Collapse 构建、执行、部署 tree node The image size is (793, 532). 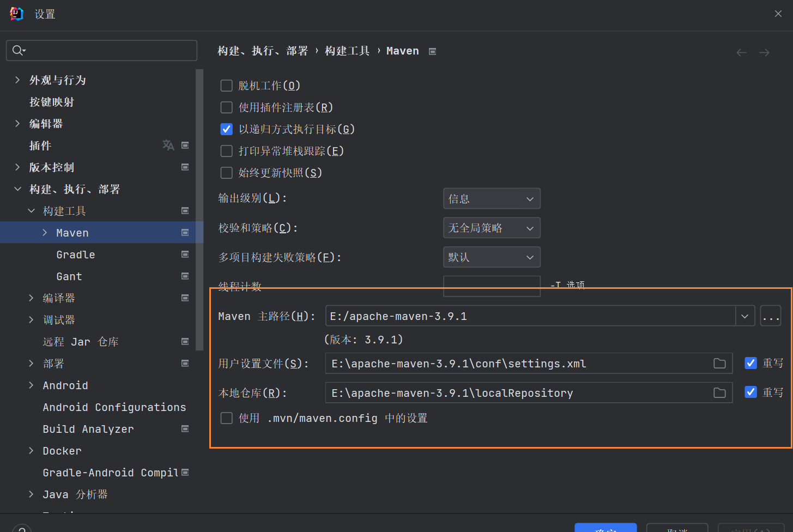point(17,189)
